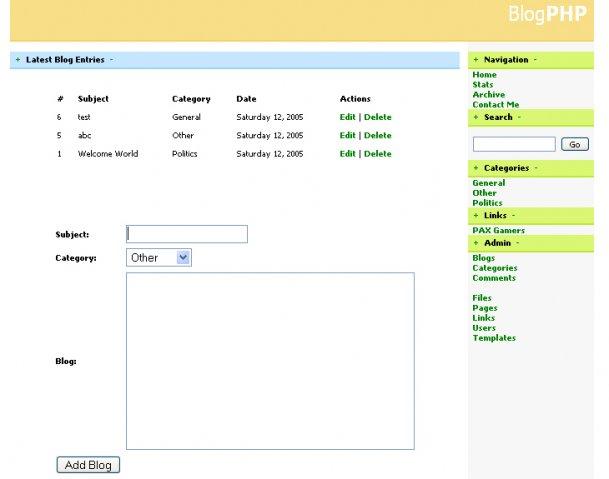Delete the 'abc' blog entry
This screenshot has width=609, height=479.
point(377,135)
